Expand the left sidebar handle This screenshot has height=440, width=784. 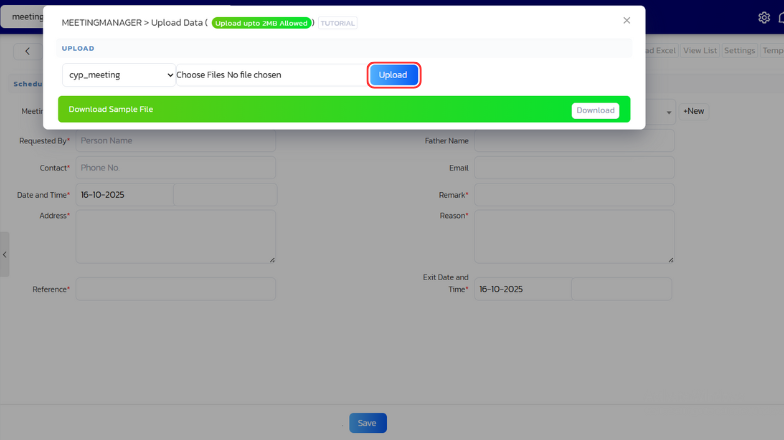(x=5, y=255)
